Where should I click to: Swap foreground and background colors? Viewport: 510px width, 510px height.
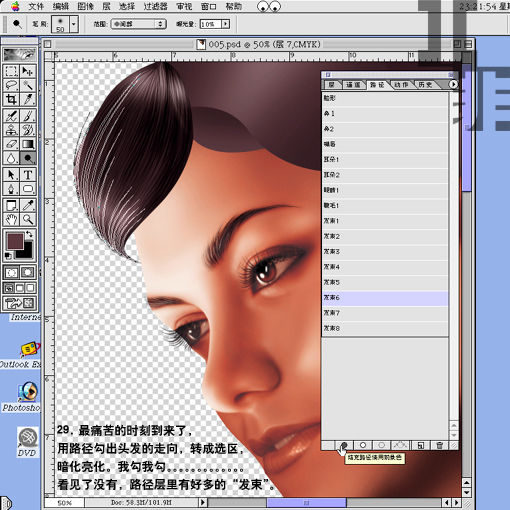tap(30, 234)
